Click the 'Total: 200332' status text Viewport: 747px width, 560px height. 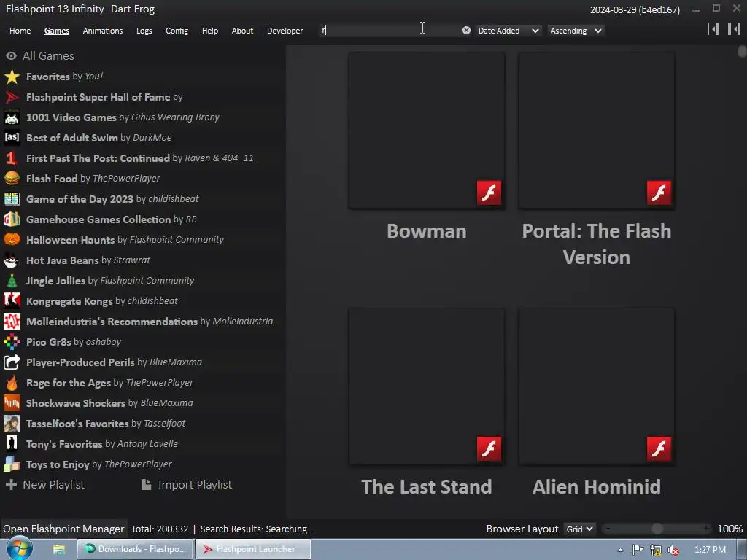pyautogui.click(x=160, y=529)
